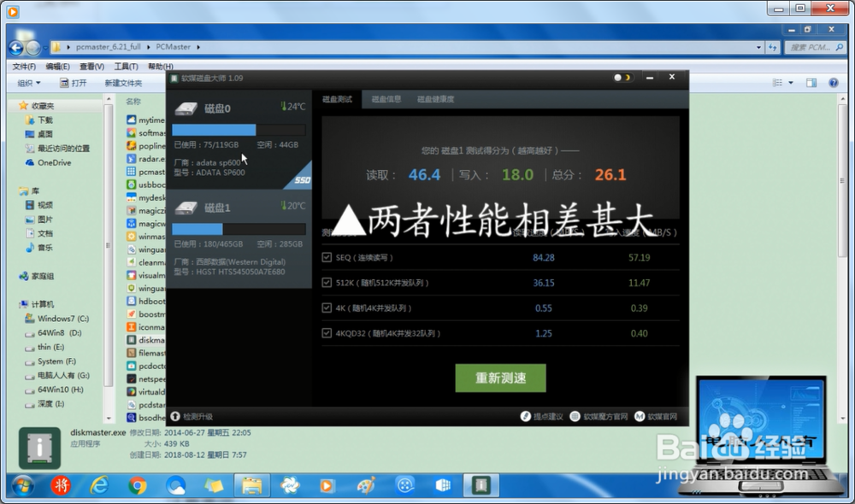This screenshot has width=855, height=504.
Task: Click 新建文件夹 in Explorer toolbar
Action: (x=123, y=83)
